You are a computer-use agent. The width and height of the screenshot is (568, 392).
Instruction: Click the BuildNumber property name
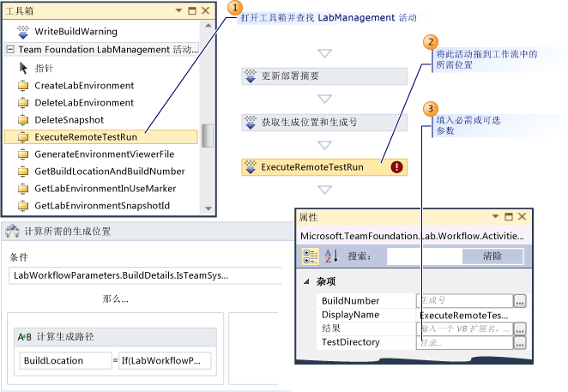coord(350,301)
